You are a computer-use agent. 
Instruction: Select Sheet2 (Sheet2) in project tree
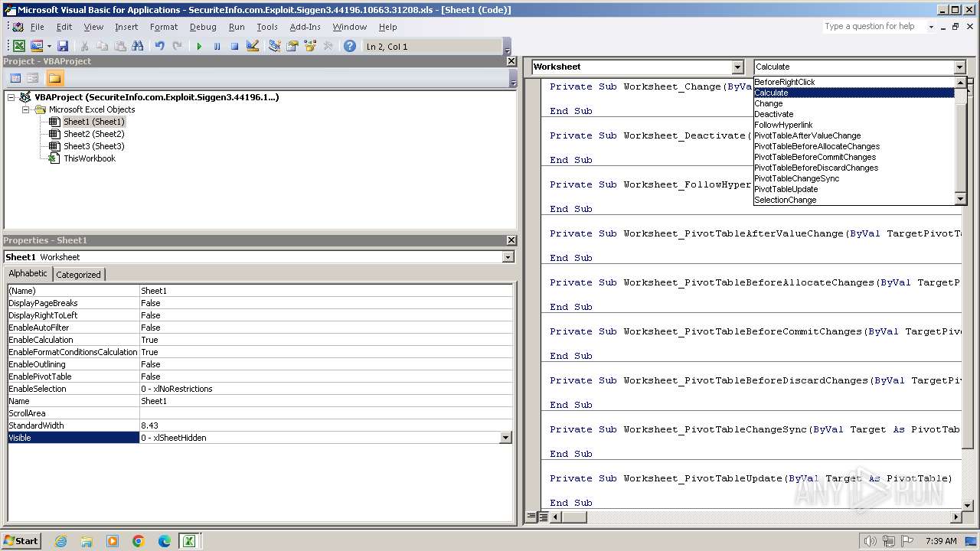pos(93,134)
